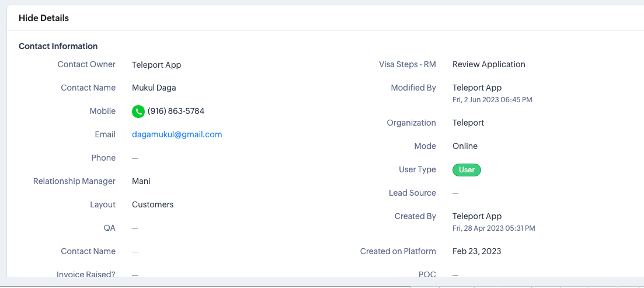Screen dimensions: 644x288
Task: Select the Mode value Online
Action: (465, 146)
